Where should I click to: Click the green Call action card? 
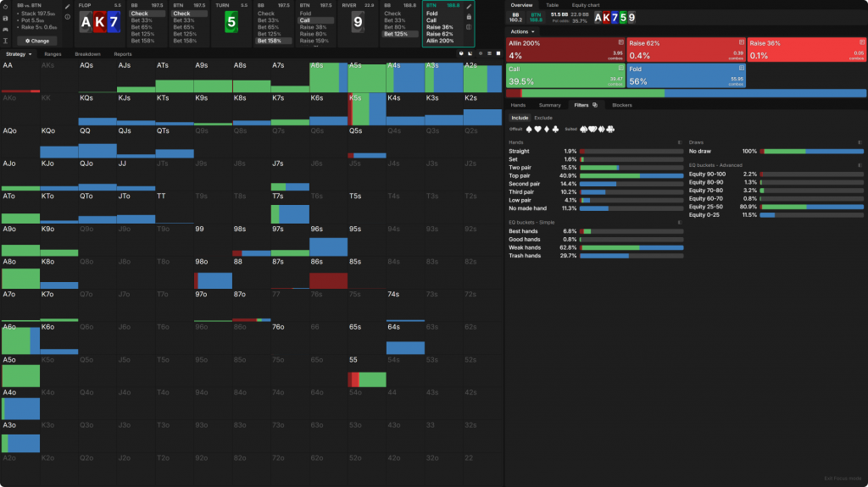(565, 75)
